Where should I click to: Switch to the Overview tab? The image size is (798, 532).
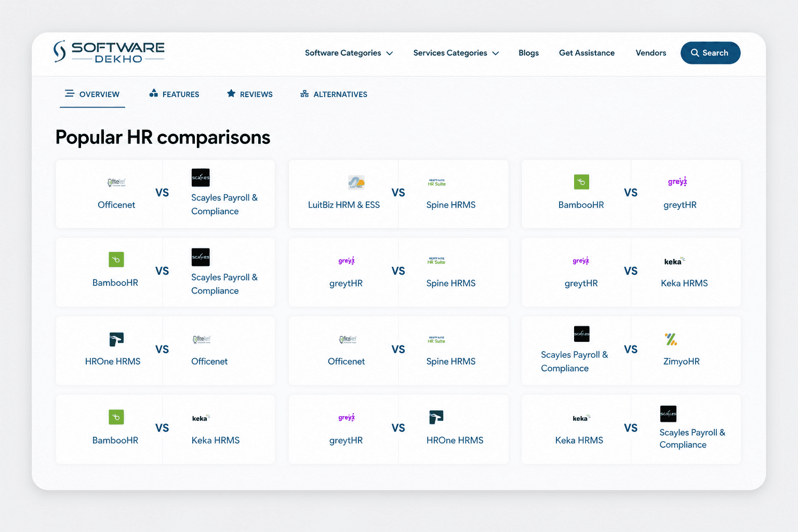(x=92, y=94)
